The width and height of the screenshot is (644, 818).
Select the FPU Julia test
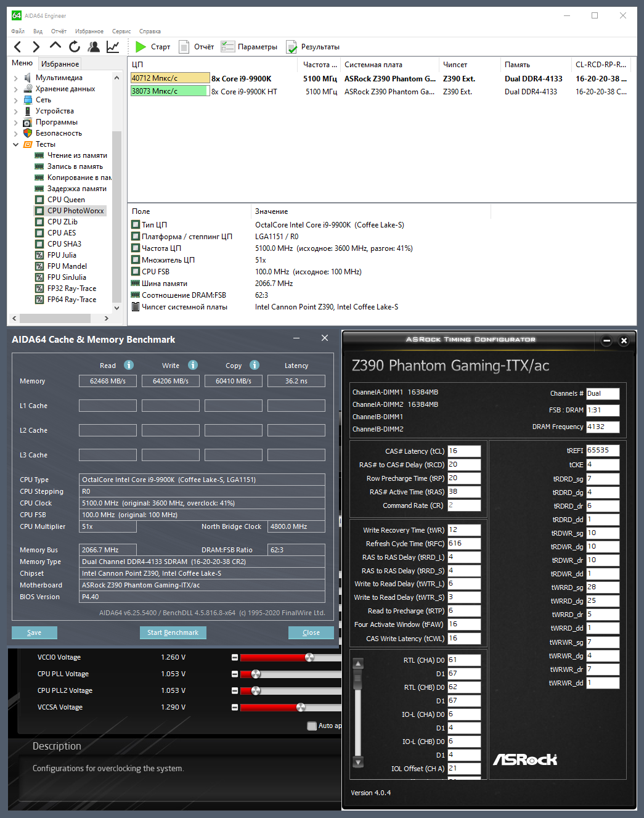62,255
